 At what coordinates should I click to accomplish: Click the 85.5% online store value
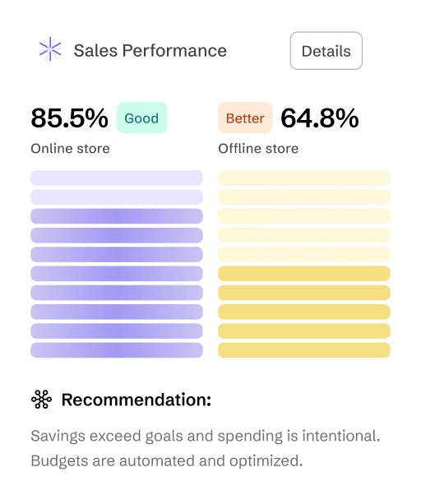pyautogui.click(x=69, y=118)
